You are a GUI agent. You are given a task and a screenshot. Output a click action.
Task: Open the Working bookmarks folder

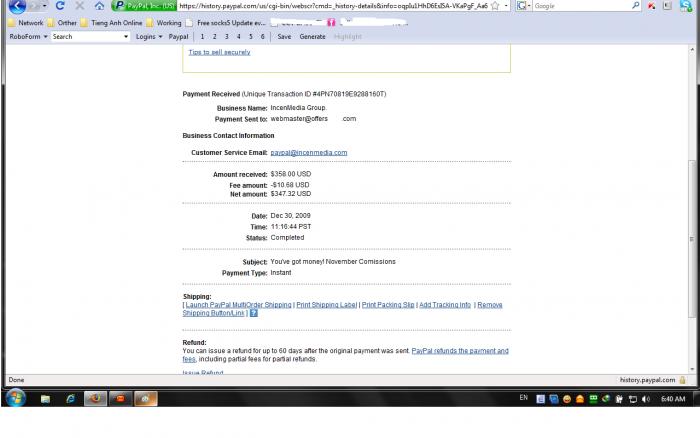(164, 23)
